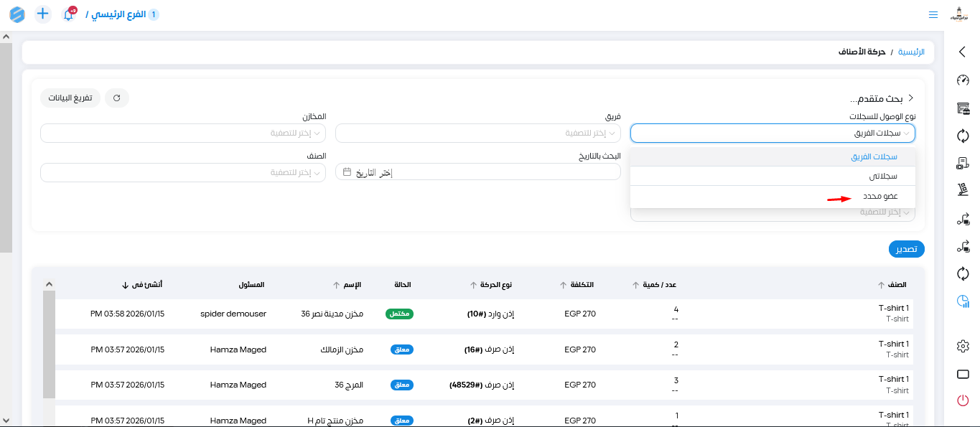Open the الصنف filter dropdown
The image size is (980, 427).
(183, 173)
